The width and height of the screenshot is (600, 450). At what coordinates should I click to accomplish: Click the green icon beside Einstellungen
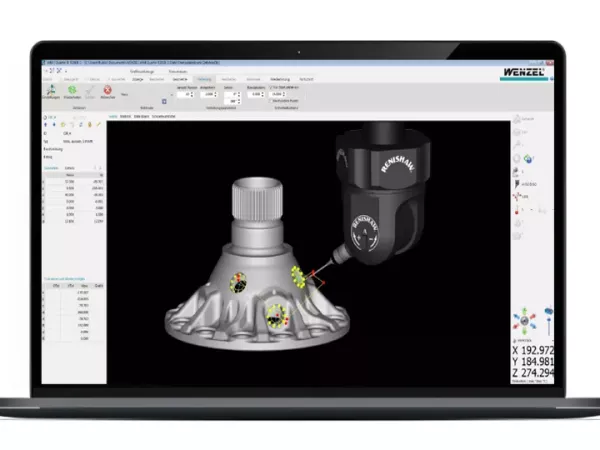pyautogui.click(x=73, y=88)
